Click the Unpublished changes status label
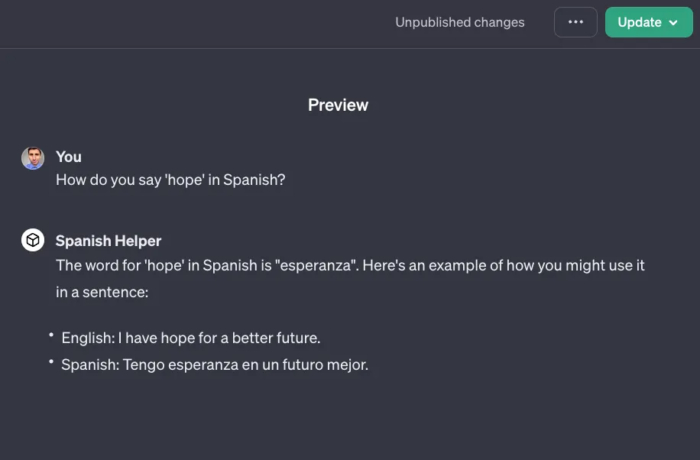The height and width of the screenshot is (460, 700). tap(459, 22)
